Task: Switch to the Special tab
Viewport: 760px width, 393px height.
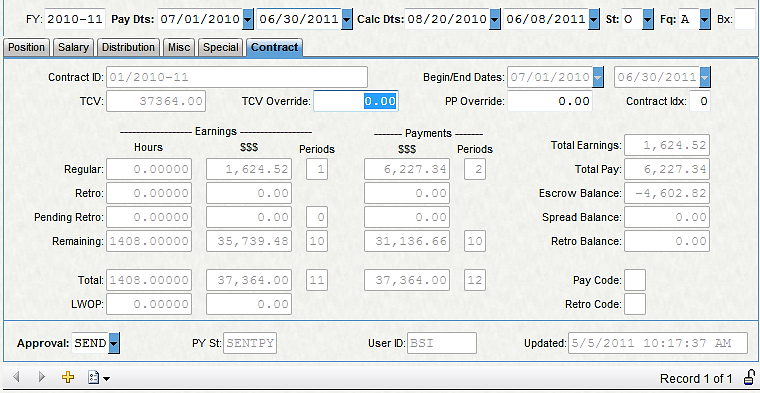Action: click(221, 47)
